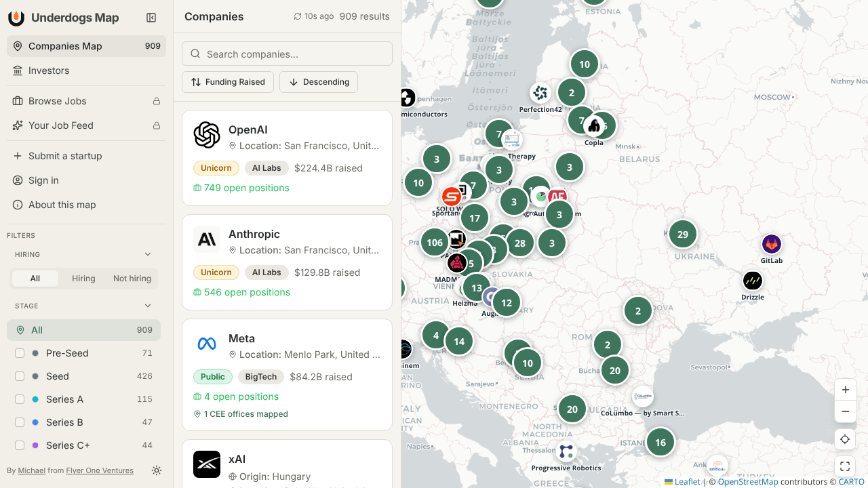Follow the Michael author link
868x488 pixels.
click(32, 470)
